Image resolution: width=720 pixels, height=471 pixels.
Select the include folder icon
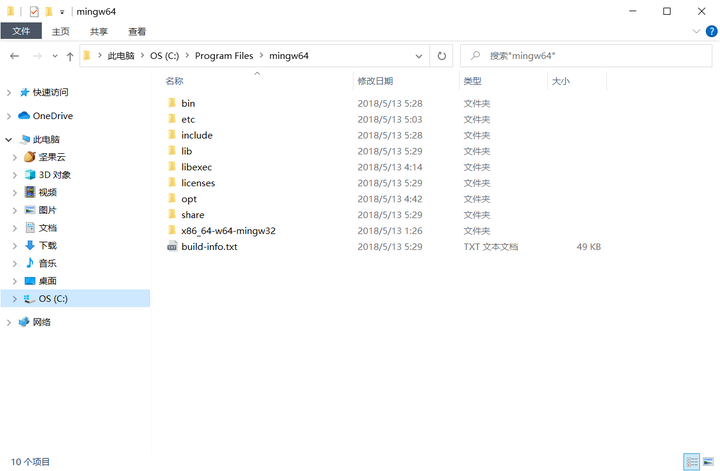click(x=172, y=135)
